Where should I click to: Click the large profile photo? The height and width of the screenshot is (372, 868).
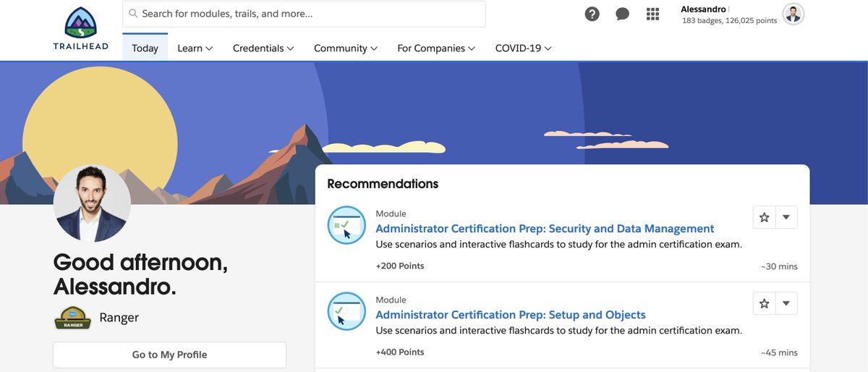(92, 204)
